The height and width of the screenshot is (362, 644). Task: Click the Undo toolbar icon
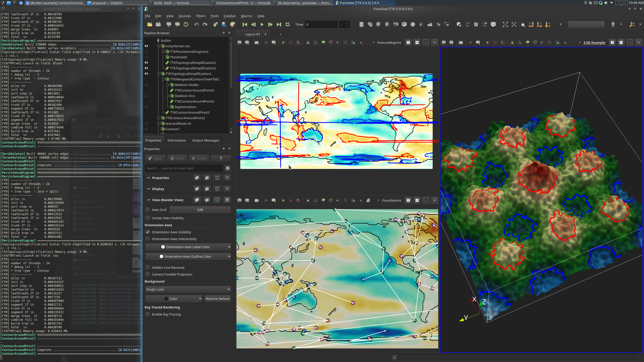click(197, 24)
